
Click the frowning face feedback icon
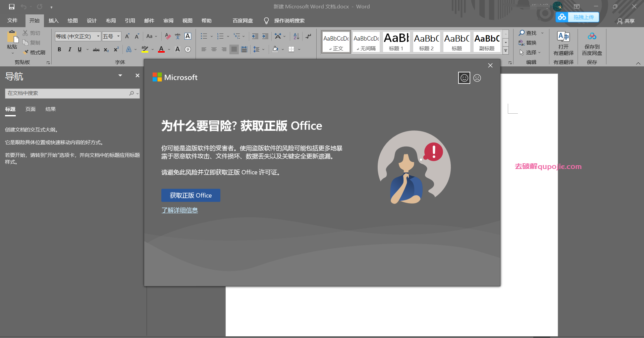pyautogui.click(x=477, y=78)
